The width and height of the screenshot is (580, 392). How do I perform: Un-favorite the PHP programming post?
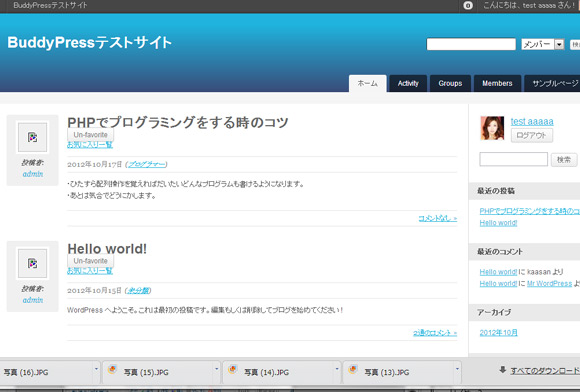90,135
